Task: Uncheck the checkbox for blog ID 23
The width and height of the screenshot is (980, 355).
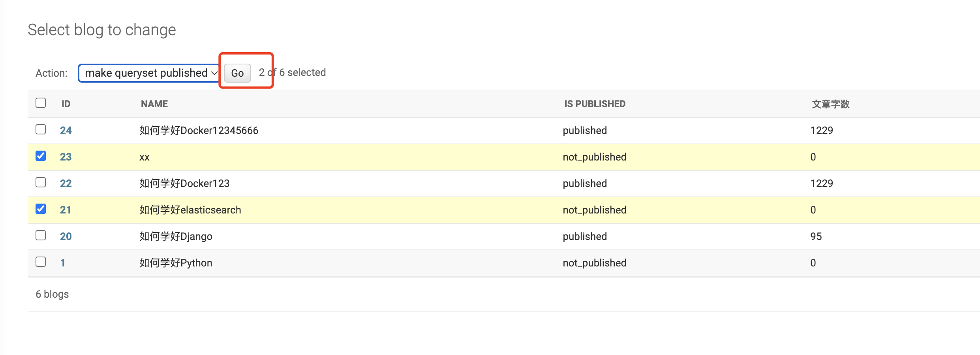Action: pos(41,156)
